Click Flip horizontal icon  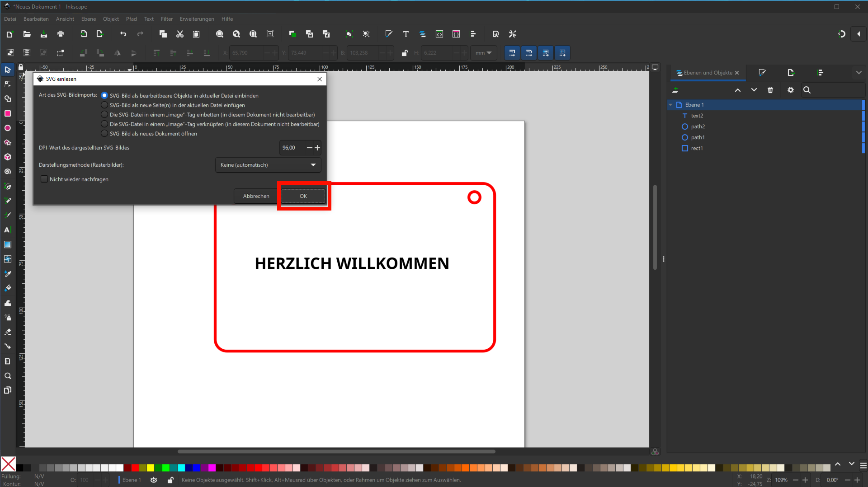[117, 53]
